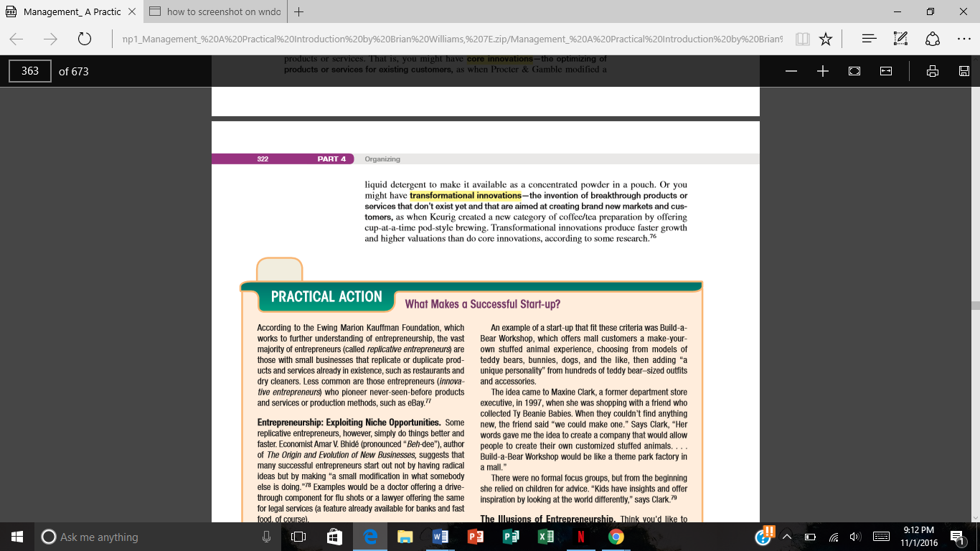Image resolution: width=980 pixels, height=551 pixels.
Task: Print the PDF document
Action: tap(933, 71)
